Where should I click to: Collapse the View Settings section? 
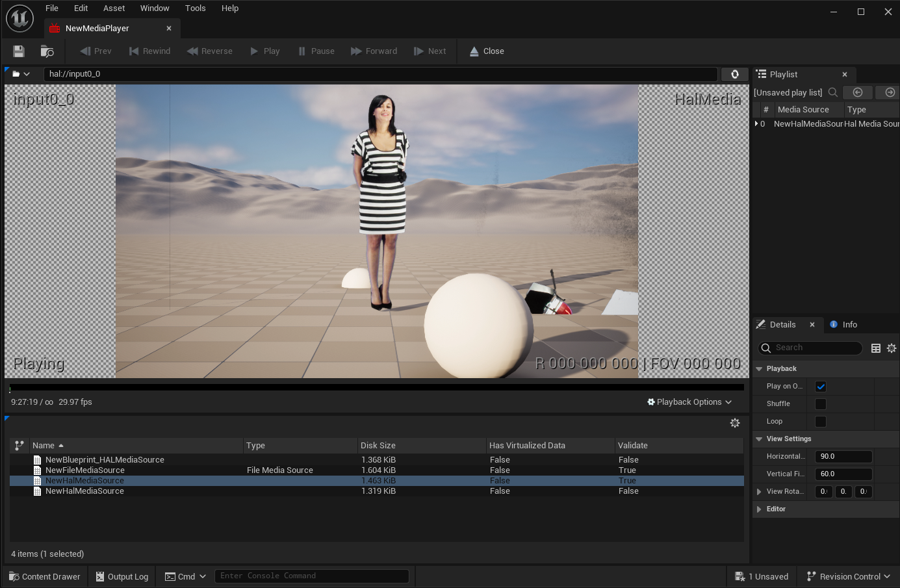tap(759, 439)
